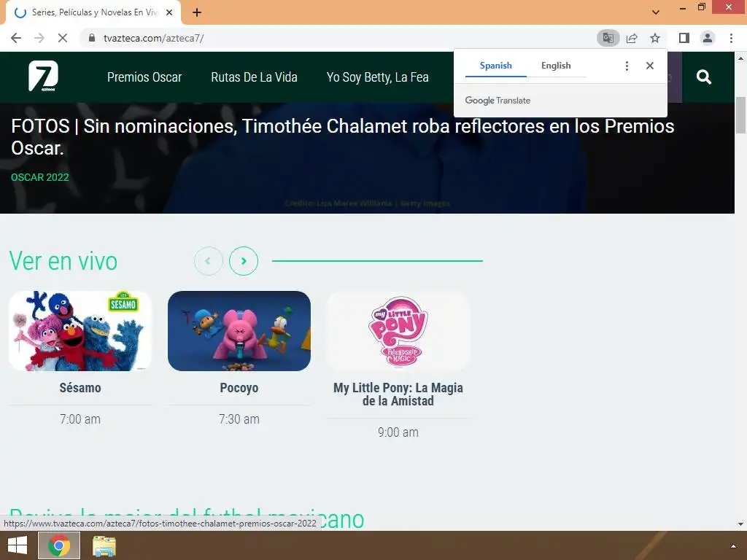747x560 pixels.
Task: Close the Series, Películas y Novelas tab
Action: click(x=169, y=12)
